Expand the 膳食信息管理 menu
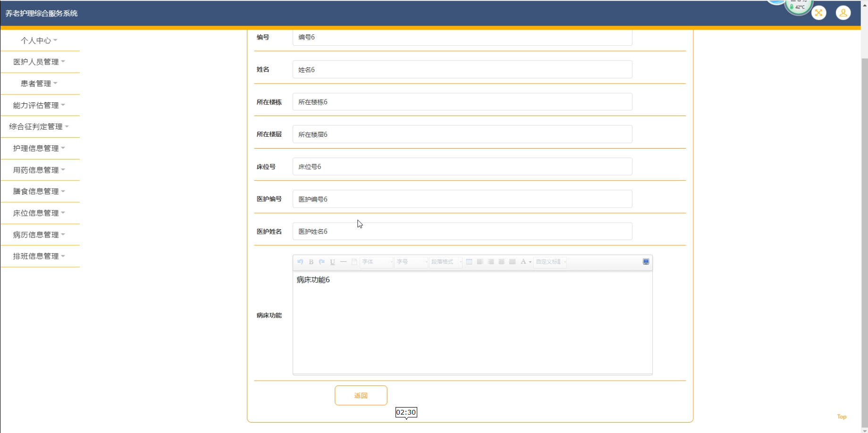This screenshot has height=433, width=868. (x=40, y=191)
